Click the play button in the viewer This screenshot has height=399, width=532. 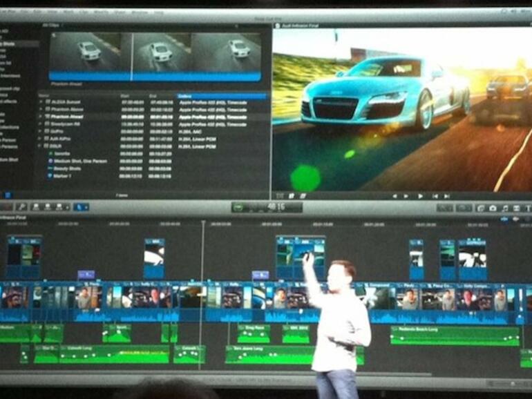[420, 196]
